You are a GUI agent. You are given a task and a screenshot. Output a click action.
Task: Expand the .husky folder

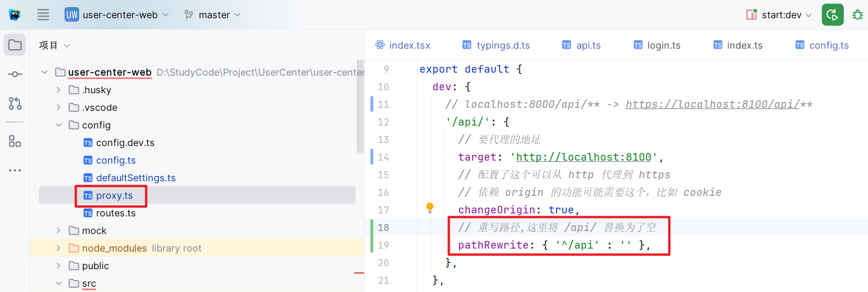point(58,90)
